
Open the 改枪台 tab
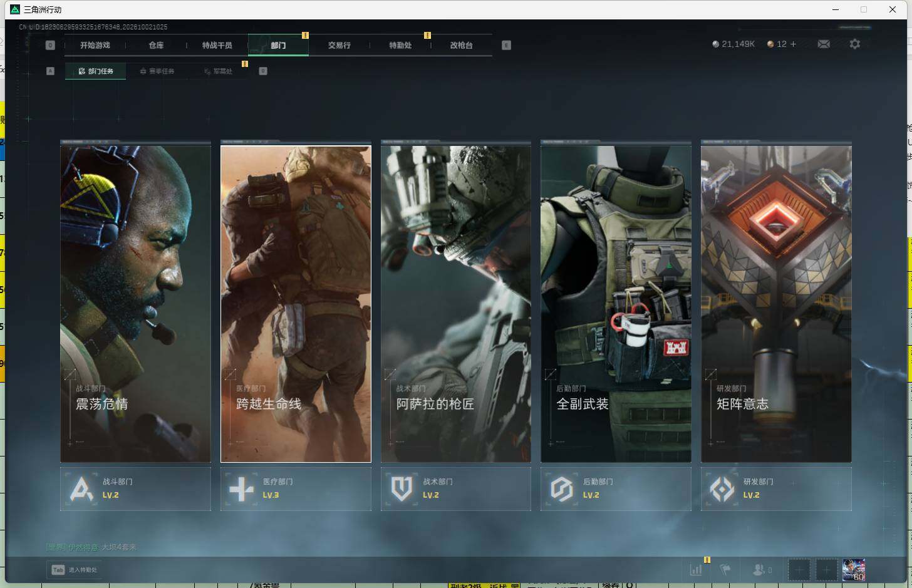461,45
